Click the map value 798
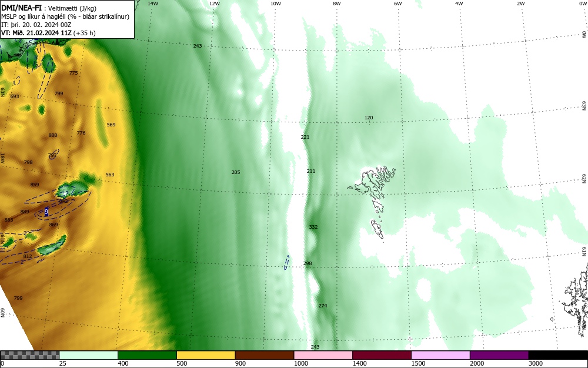The image size is (588, 368). tap(28, 163)
